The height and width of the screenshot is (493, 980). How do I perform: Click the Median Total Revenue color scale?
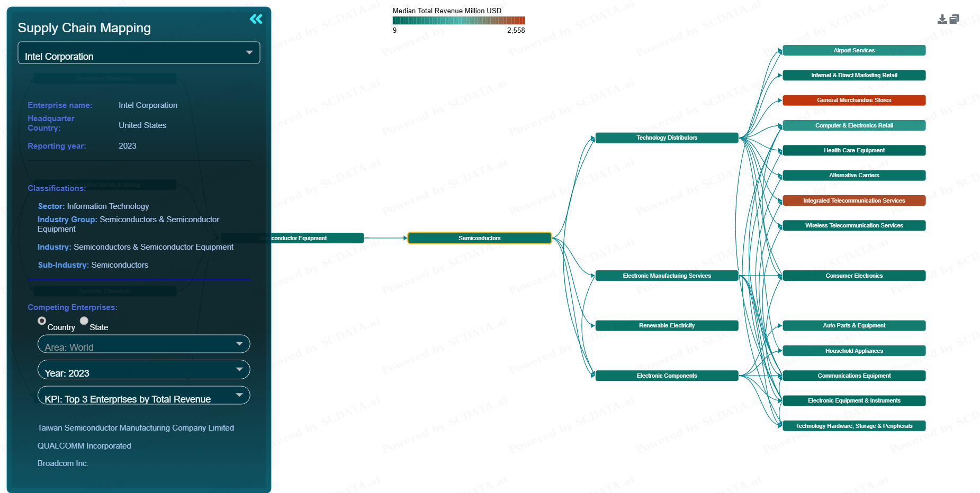(x=458, y=21)
